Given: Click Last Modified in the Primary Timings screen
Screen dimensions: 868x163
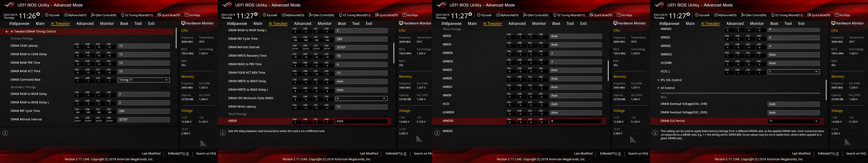Looking at the screenshot, I should click(x=151, y=154).
